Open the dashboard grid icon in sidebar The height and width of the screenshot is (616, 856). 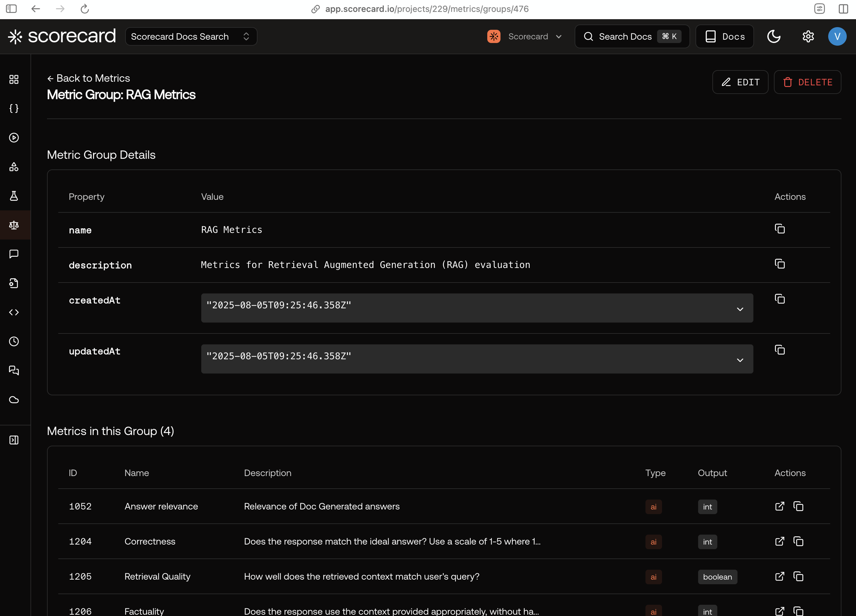[14, 79]
